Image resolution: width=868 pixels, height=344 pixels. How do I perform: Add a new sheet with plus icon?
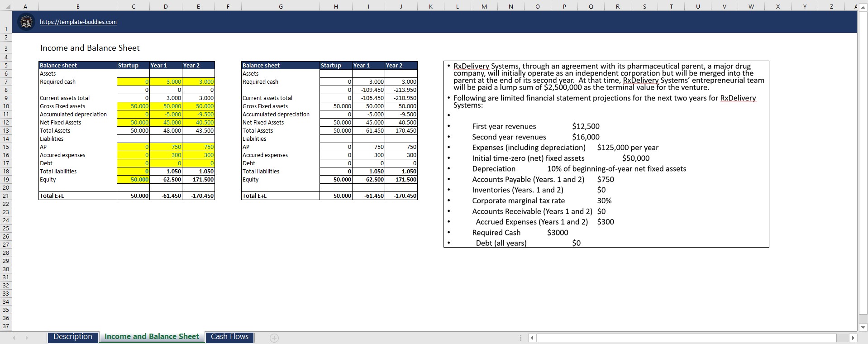pyautogui.click(x=274, y=338)
